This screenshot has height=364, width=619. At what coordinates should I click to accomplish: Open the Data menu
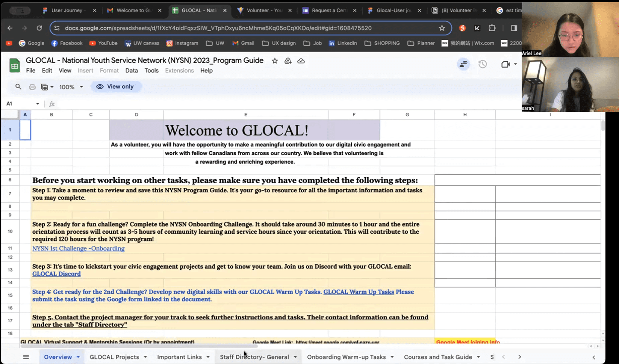click(x=132, y=71)
